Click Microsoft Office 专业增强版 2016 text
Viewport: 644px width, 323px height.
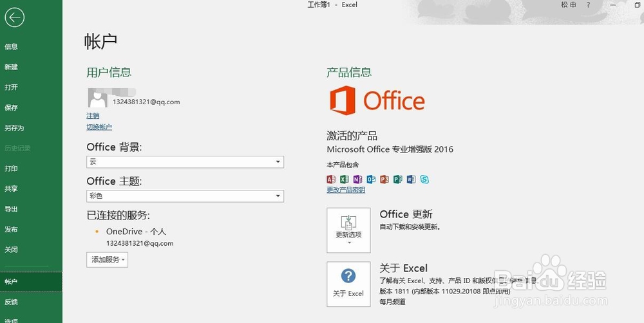coord(390,149)
